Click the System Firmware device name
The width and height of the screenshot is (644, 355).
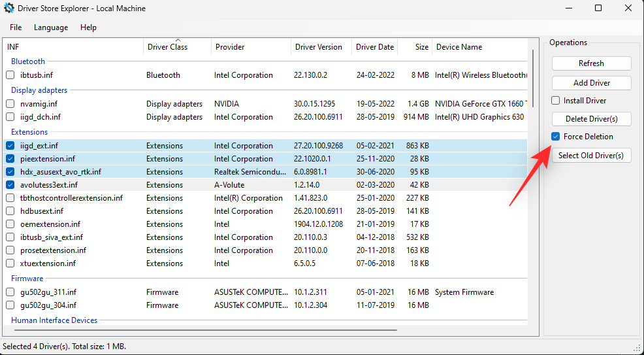464,292
